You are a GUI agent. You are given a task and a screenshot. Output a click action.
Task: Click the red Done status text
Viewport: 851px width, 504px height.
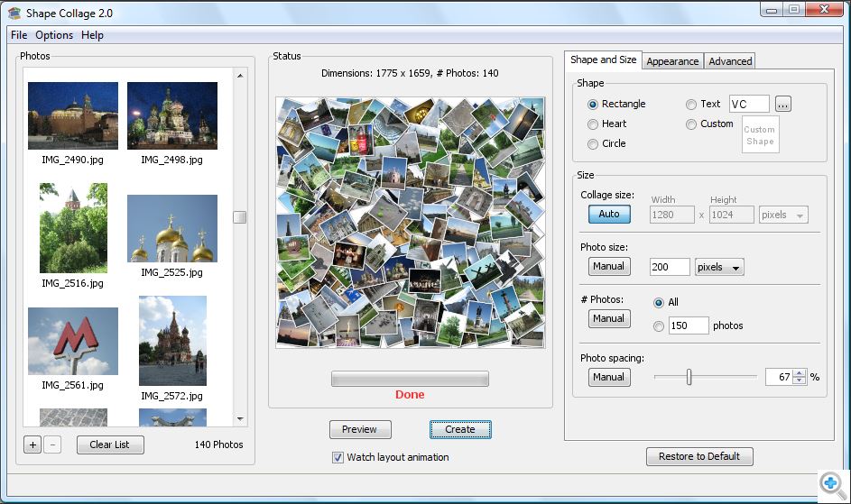410,395
